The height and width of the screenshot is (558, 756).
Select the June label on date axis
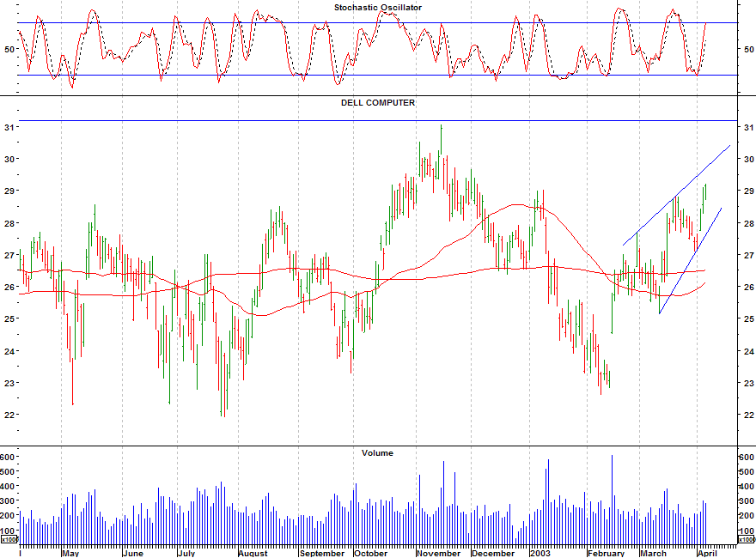[133, 553]
